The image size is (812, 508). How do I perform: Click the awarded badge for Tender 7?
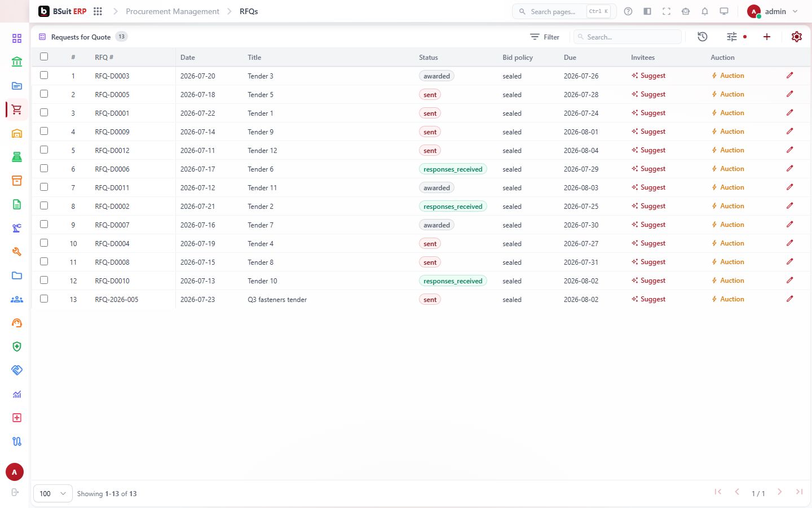[436, 225]
